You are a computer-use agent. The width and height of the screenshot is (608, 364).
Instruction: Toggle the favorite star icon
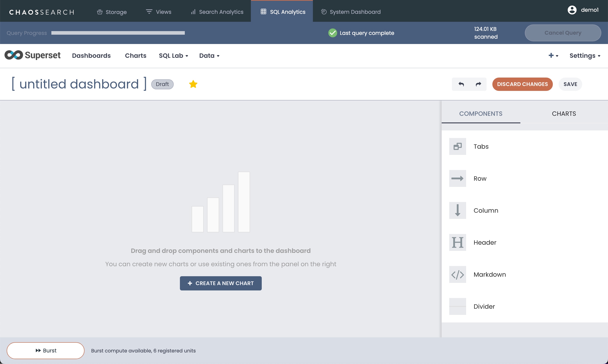[193, 84]
